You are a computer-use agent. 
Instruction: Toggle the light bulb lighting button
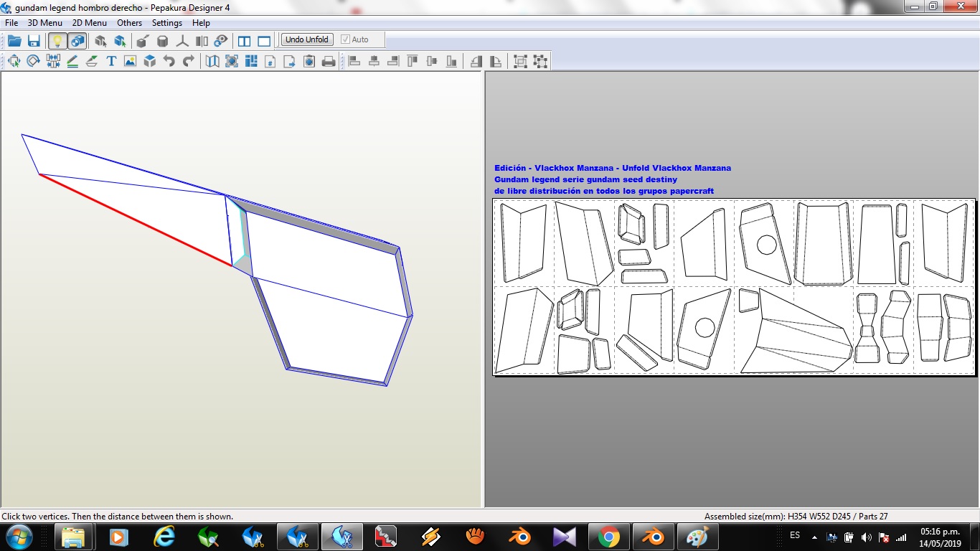point(57,41)
